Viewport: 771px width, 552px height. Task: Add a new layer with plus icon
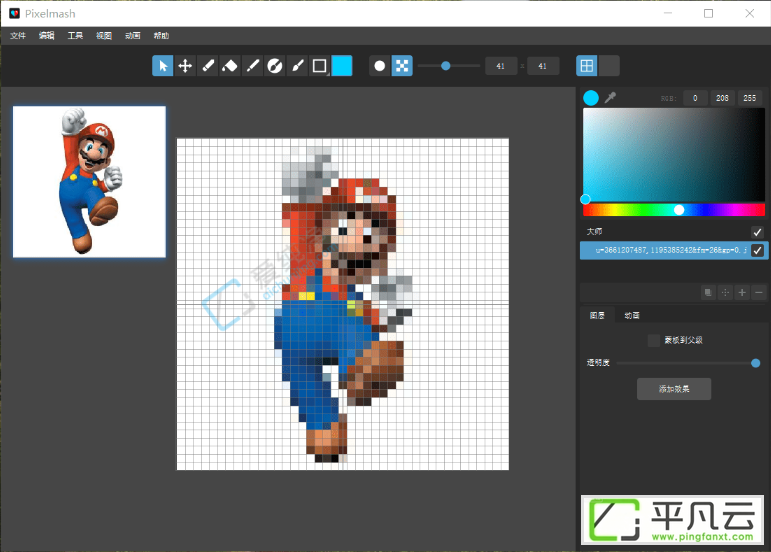[742, 293]
